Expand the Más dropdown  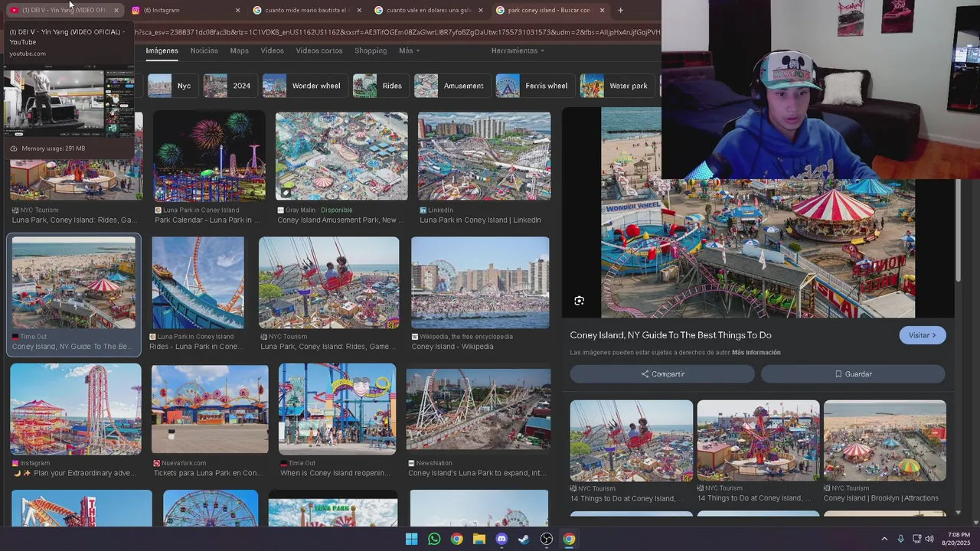(409, 51)
